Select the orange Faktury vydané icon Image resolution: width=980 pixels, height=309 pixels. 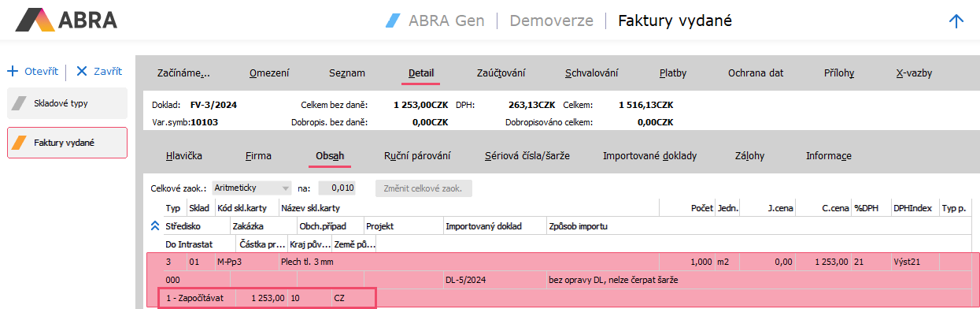[20, 143]
